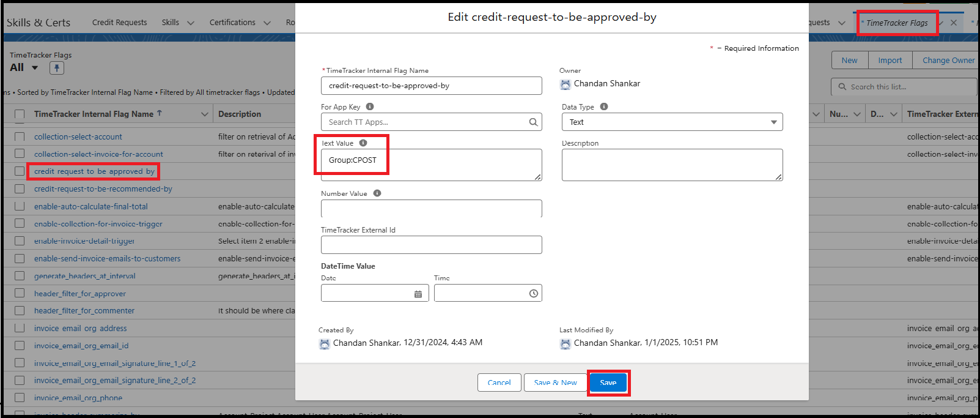Click the Last Modified By avatar icon
This screenshot has width=980, height=418.
coord(566,344)
